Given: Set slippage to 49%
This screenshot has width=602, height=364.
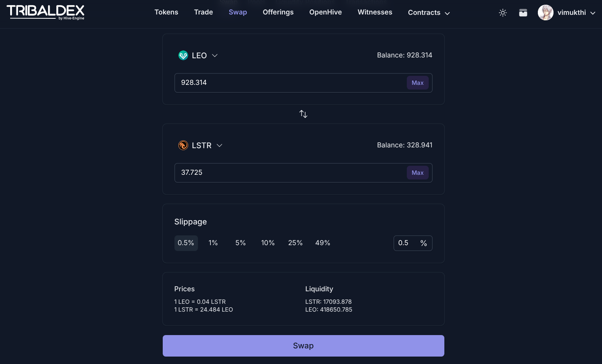Looking at the screenshot, I should [323, 243].
